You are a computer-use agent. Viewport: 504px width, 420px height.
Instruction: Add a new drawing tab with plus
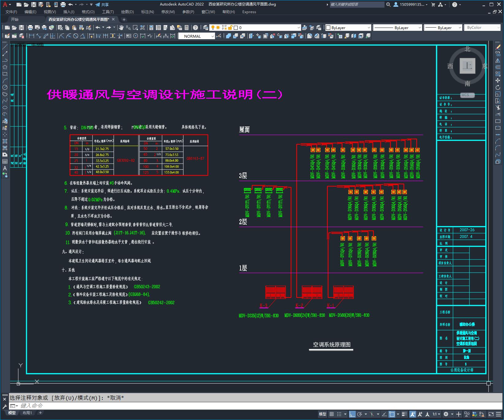click(124, 19)
